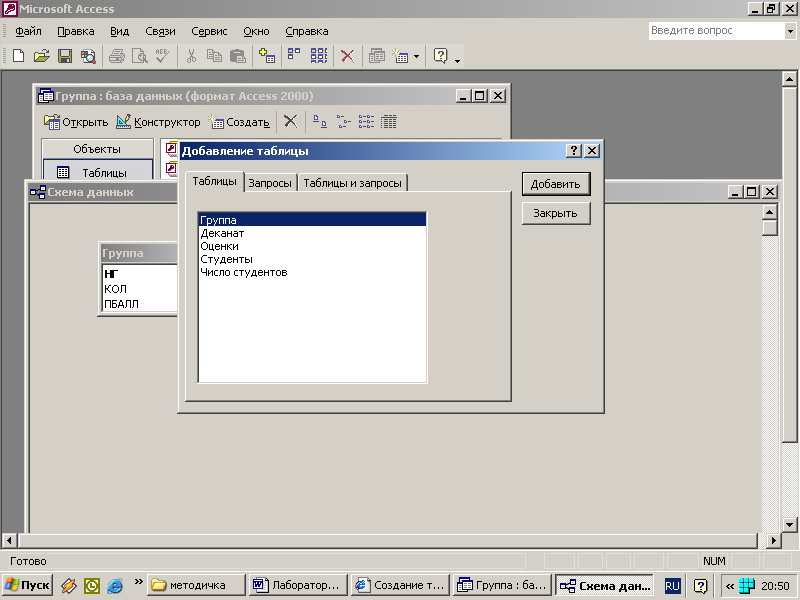Switch database window to small icons view
The image size is (800, 600).
(343, 121)
